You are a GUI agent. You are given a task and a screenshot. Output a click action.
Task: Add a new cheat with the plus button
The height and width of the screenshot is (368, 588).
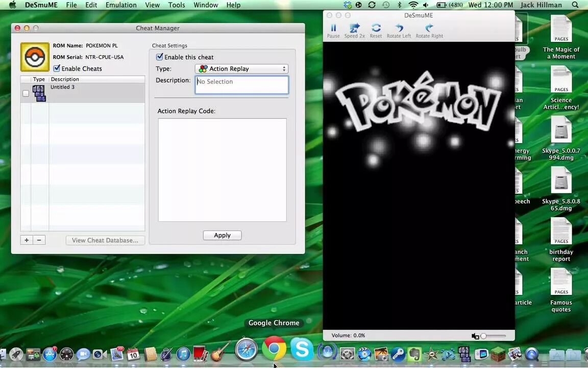point(27,240)
